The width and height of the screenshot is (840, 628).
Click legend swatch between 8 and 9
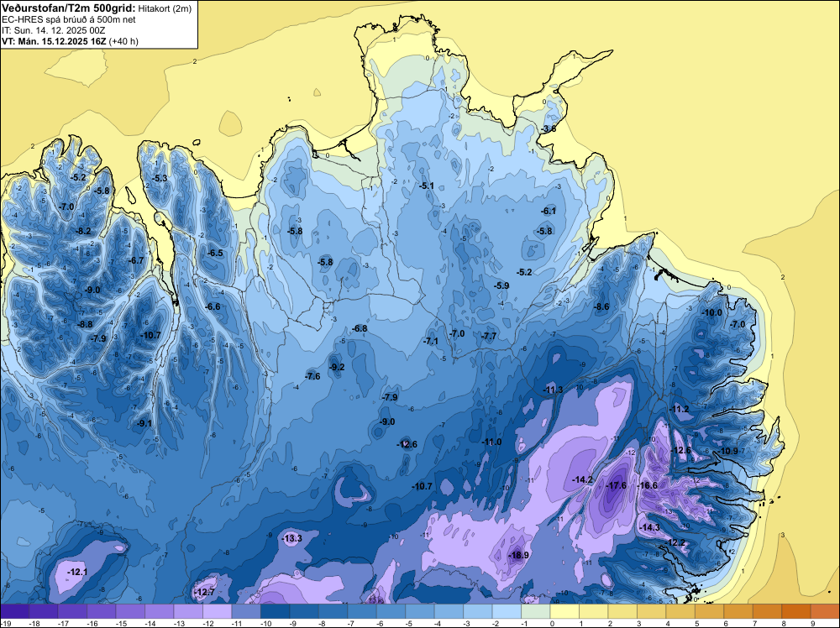(x=796, y=611)
